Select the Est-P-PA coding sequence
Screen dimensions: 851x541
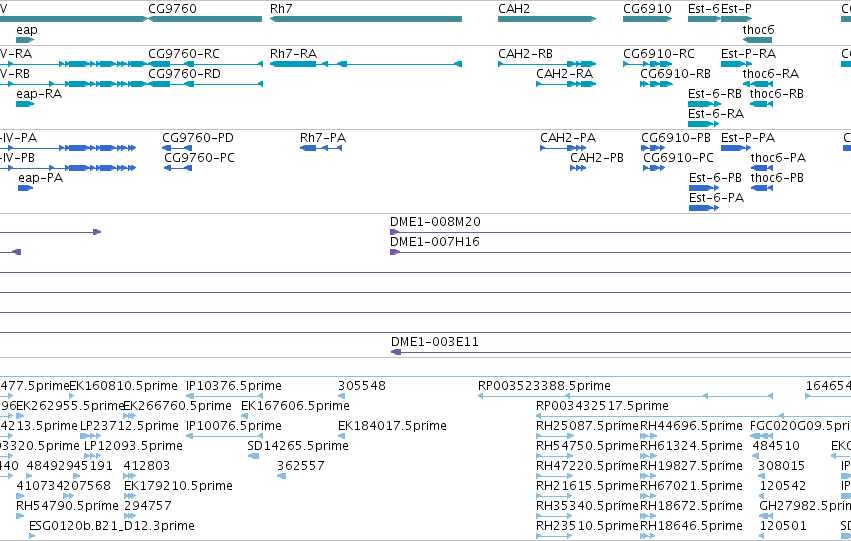(x=736, y=148)
